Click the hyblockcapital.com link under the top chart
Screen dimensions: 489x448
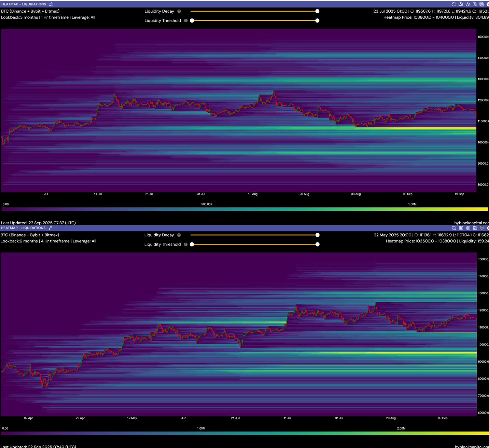click(x=471, y=223)
